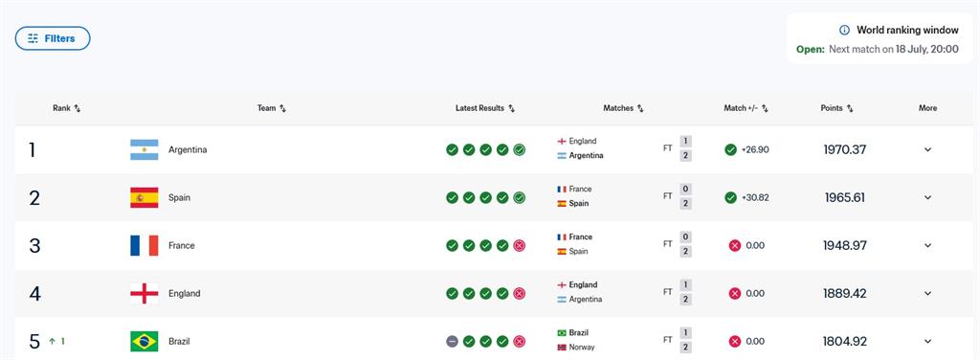
Task: Open the England team name link
Action: tap(185, 293)
